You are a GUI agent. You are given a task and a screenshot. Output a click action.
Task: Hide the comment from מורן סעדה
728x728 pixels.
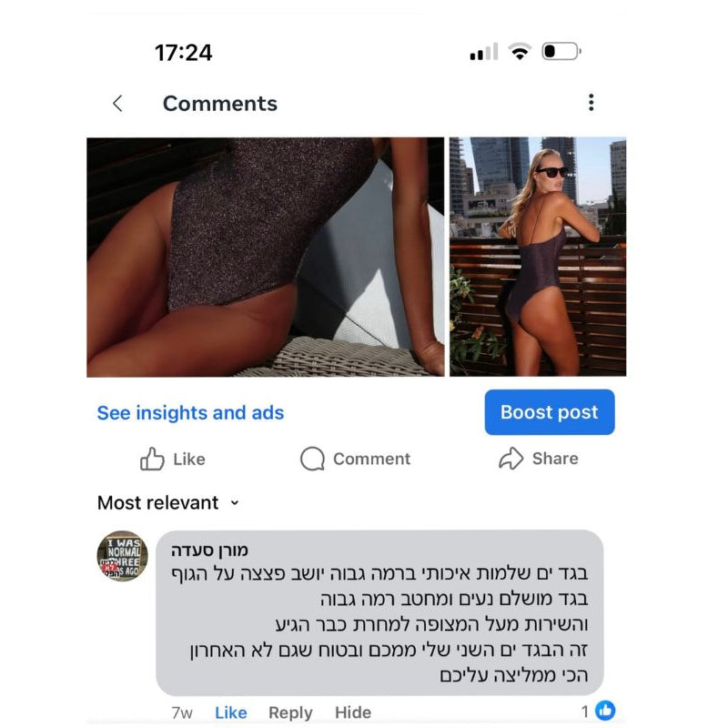click(x=353, y=713)
